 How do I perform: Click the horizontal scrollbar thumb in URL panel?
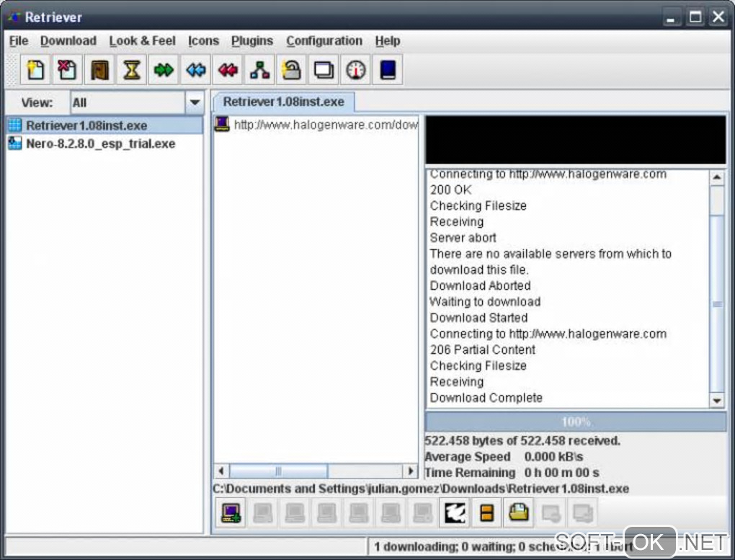pyautogui.click(x=278, y=471)
